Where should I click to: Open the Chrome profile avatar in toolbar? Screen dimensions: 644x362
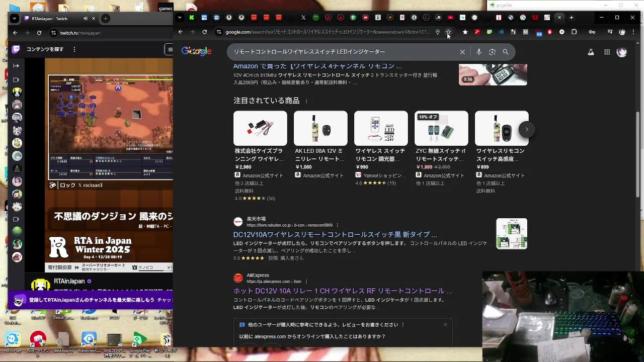622,32
